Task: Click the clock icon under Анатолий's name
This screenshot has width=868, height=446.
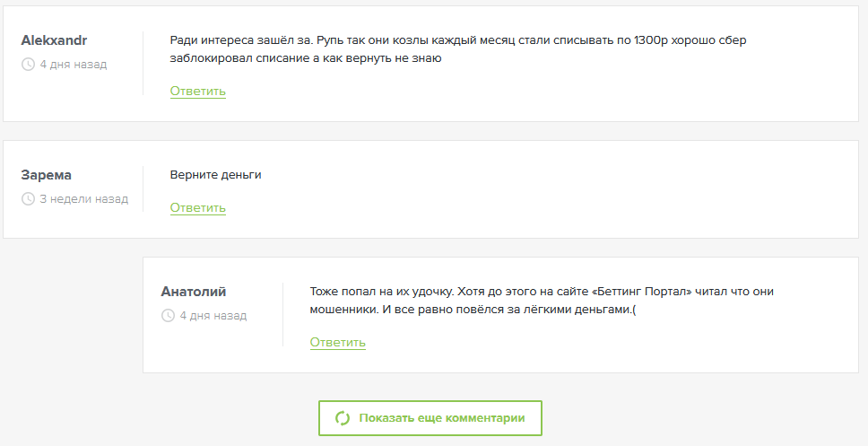Action: pyautogui.click(x=168, y=316)
